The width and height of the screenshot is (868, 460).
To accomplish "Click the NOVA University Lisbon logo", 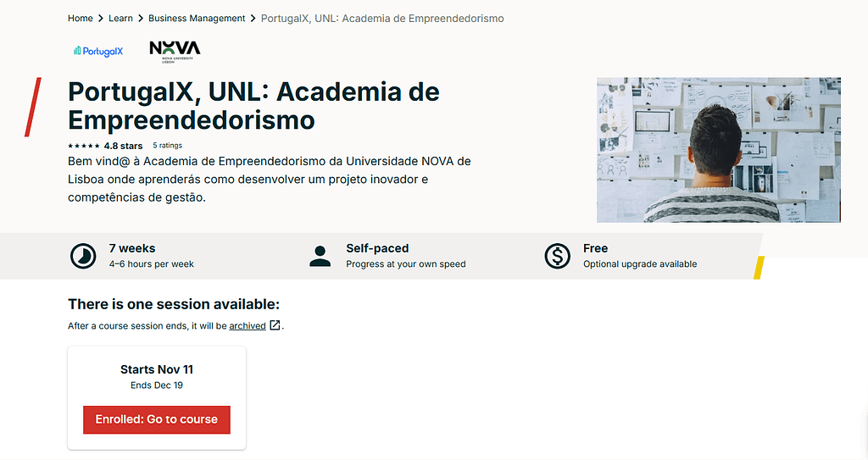I will (175, 51).
